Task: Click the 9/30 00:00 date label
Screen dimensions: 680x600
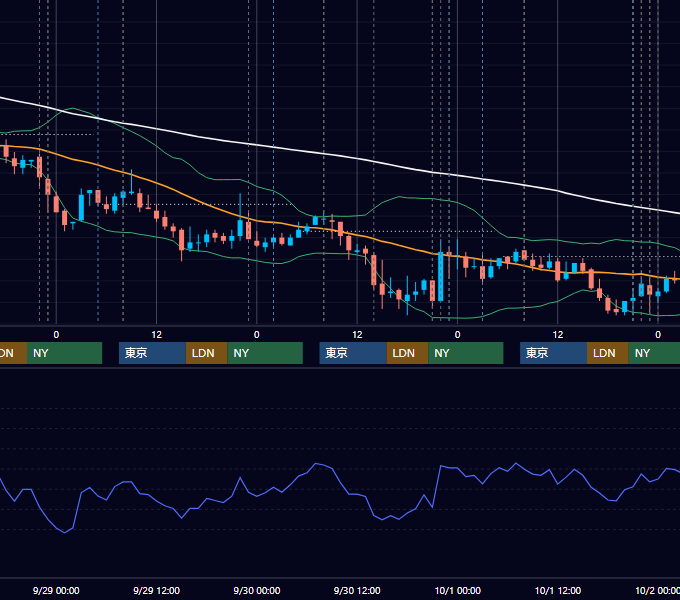Action: [x=257, y=590]
